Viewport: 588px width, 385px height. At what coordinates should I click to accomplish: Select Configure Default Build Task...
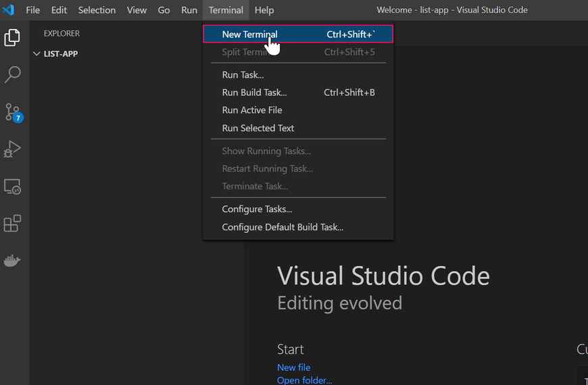pyautogui.click(x=298, y=227)
